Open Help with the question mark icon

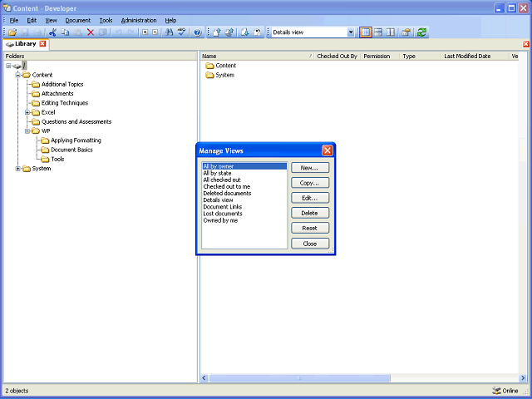pos(198,32)
